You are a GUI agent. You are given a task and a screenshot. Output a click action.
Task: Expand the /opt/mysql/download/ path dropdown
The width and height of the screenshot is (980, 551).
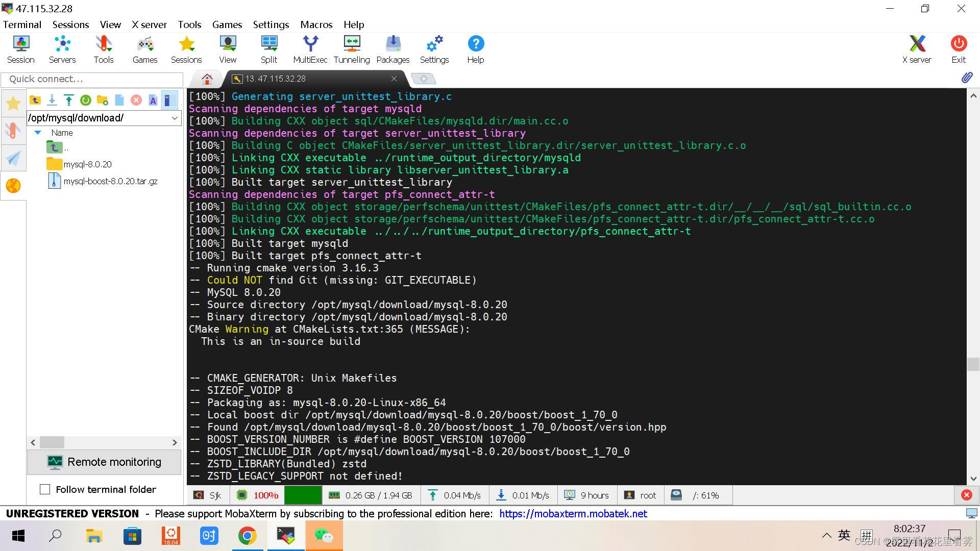[x=175, y=118]
